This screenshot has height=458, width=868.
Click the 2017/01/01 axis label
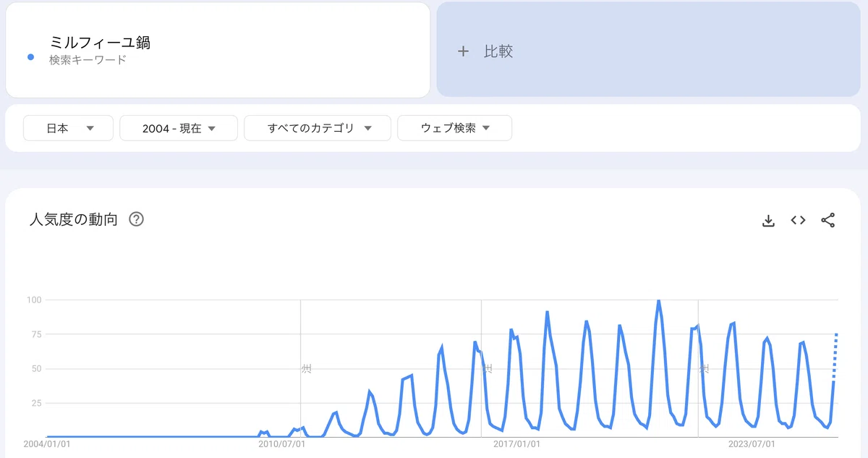(516, 444)
